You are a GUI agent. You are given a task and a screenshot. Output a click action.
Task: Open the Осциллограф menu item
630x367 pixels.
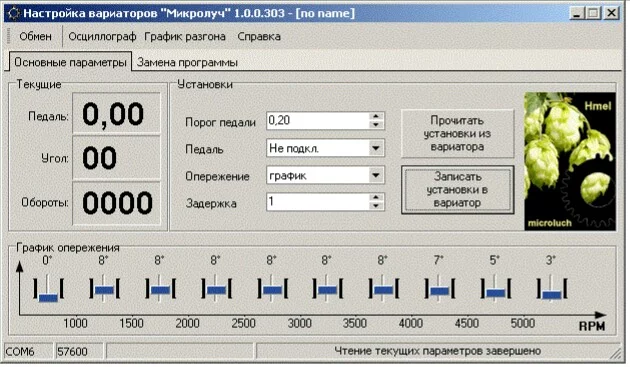point(102,36)
